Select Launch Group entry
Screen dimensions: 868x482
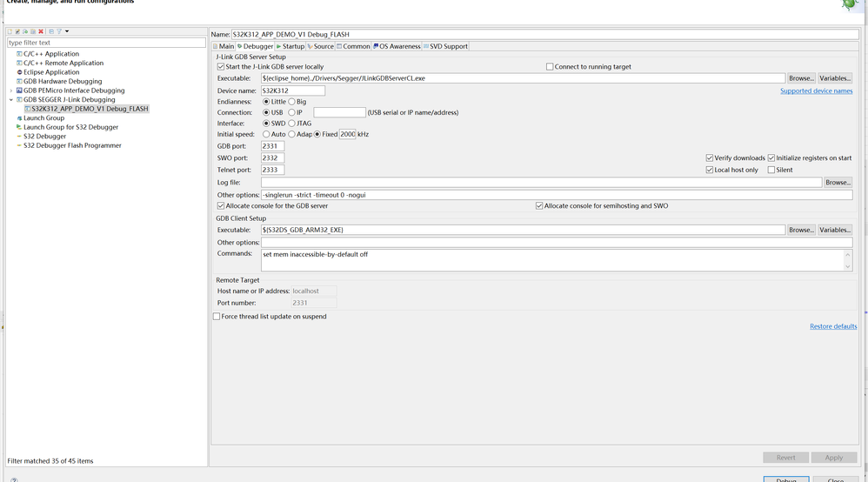43,118
